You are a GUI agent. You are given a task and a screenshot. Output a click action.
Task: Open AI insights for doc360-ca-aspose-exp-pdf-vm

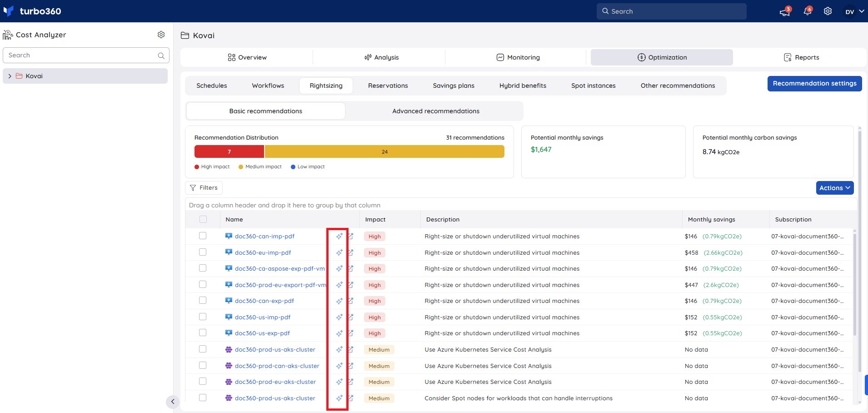[339, 269]
